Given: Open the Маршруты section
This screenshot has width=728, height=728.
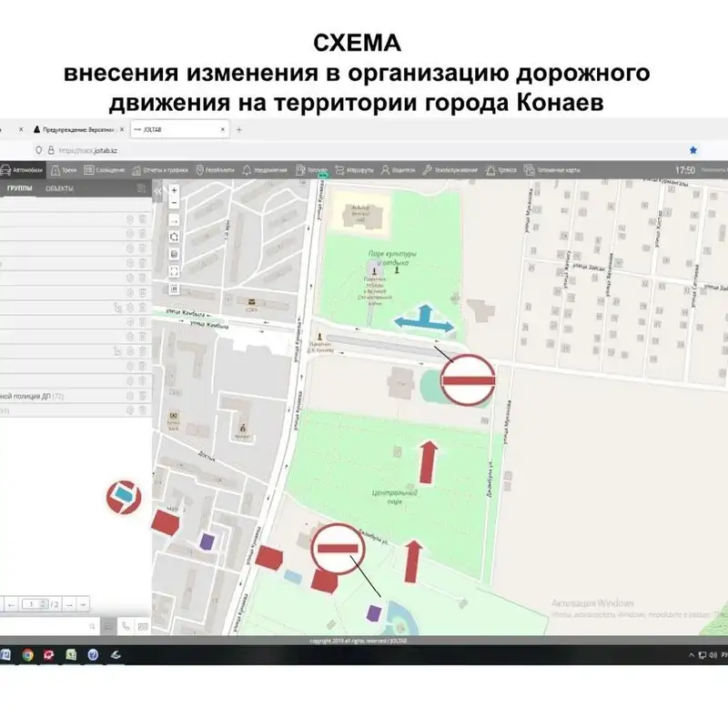Looking at the screenshot, I should coord(356,170).
